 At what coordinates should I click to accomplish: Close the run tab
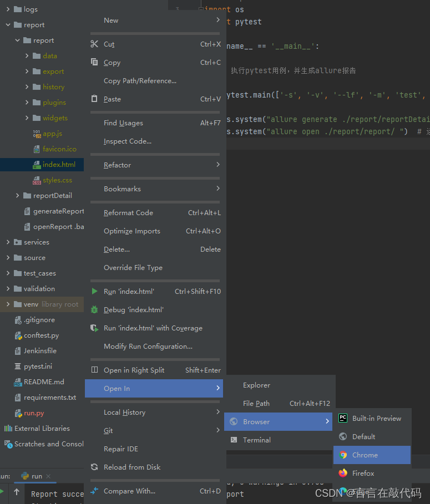pos(48,476)
